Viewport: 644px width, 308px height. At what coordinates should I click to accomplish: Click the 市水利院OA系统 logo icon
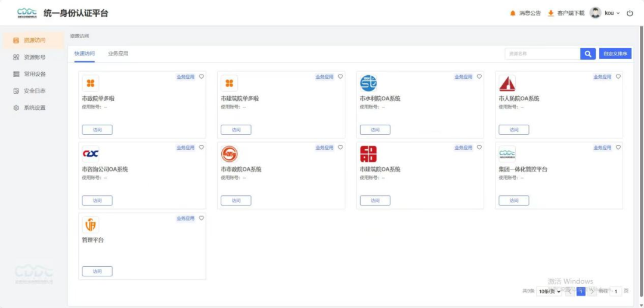[x=369, y=83]
